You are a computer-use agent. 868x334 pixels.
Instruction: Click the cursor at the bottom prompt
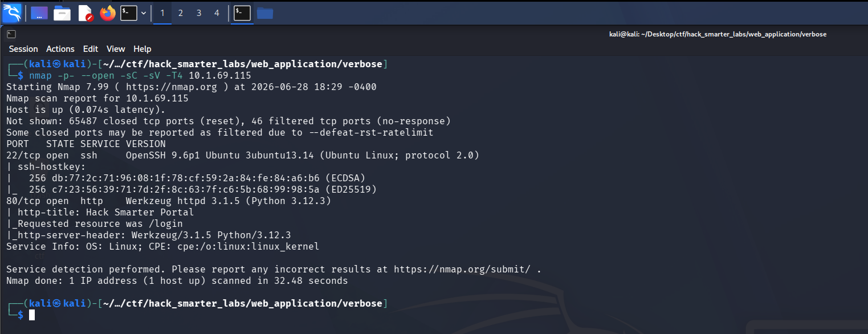pyautogui.click(x=32, y=315)
